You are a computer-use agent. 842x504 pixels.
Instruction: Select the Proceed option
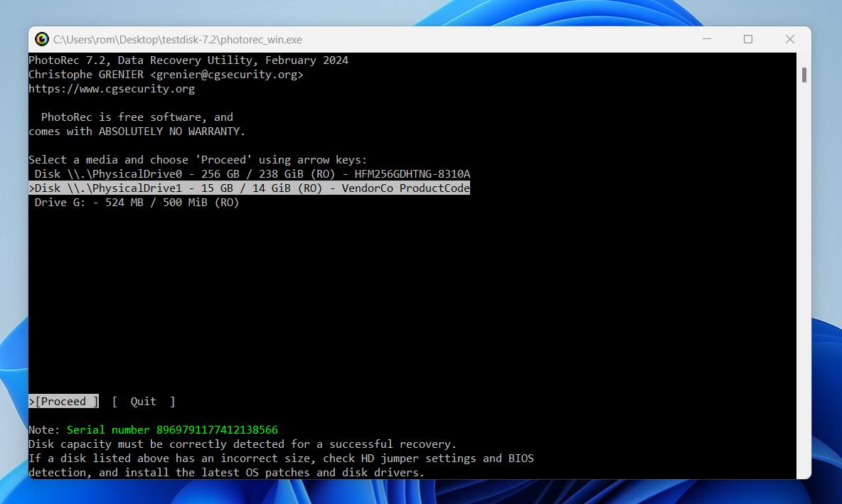(64, 402)
